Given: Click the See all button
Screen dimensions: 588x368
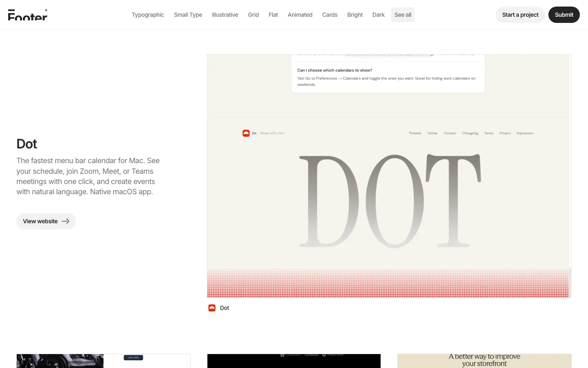Looking at the screenshot, I should click(403, 15).
